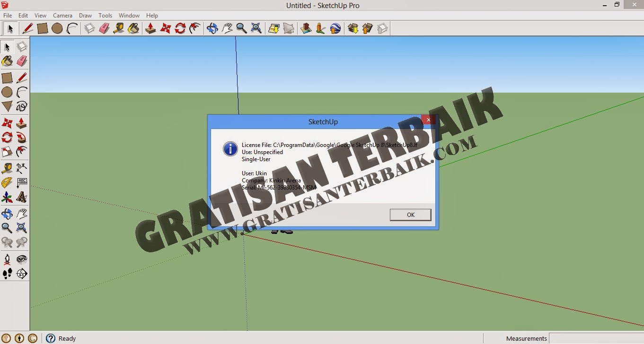Activate the Axes tool
The image size is (644, 344).
coord(7,197)
